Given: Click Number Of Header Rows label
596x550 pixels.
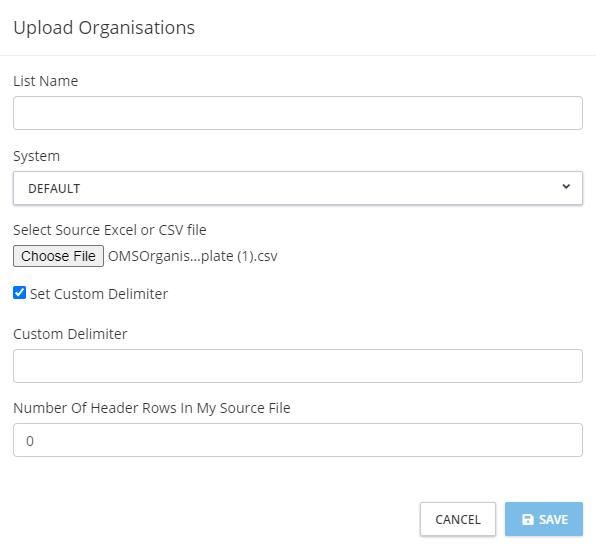Looking at the screenshot, I should [152, 408].
